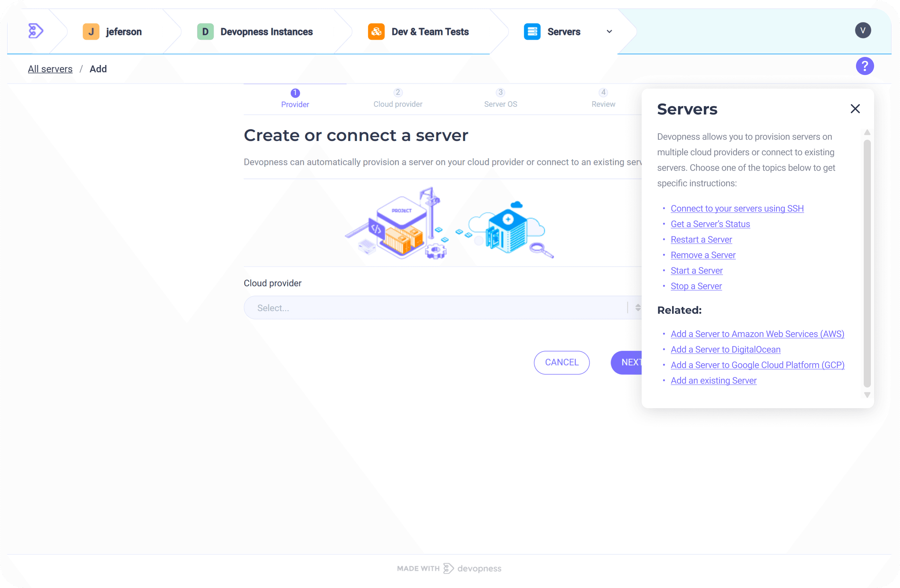This screenshot has width=900, height=588.
Task: Expand the Servers breadcrumb chevron dropdown
Action: (609, 32)
